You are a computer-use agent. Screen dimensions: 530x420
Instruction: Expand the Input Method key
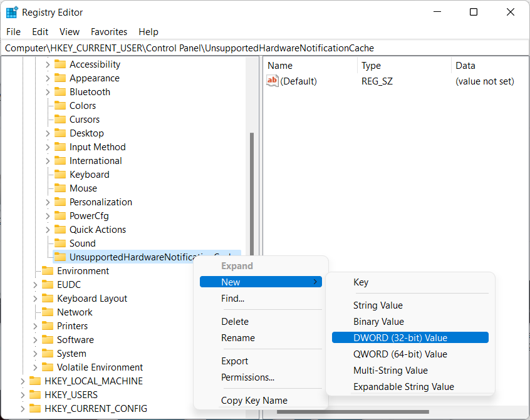(x=48, y=147)
